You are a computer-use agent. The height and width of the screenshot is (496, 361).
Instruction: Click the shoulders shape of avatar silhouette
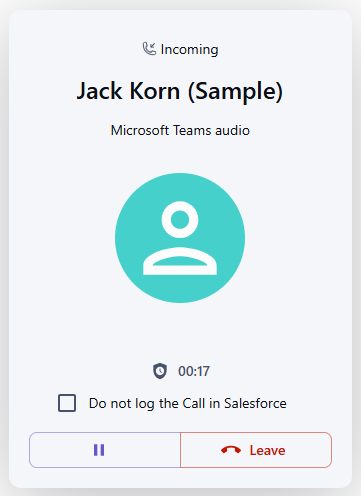[180, 261]
